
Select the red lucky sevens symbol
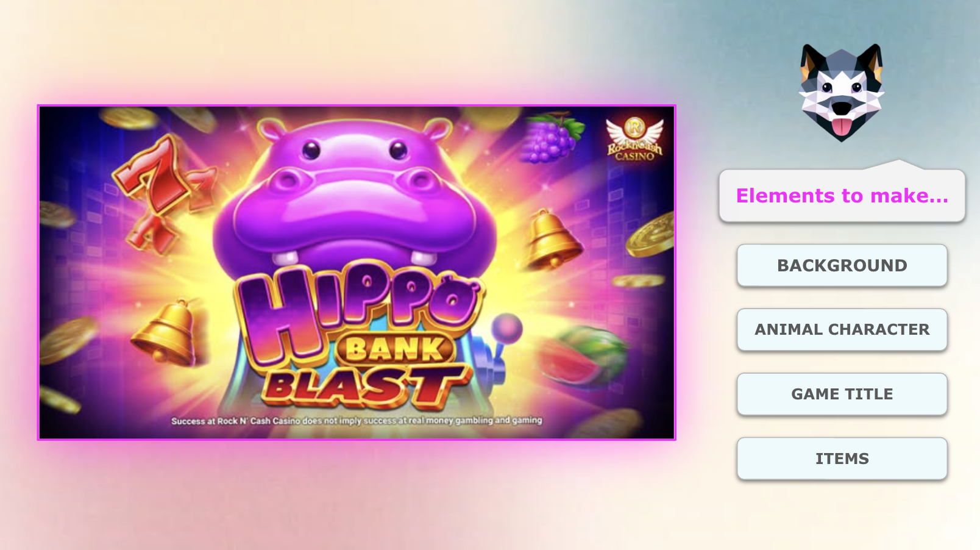pos(162,192)
